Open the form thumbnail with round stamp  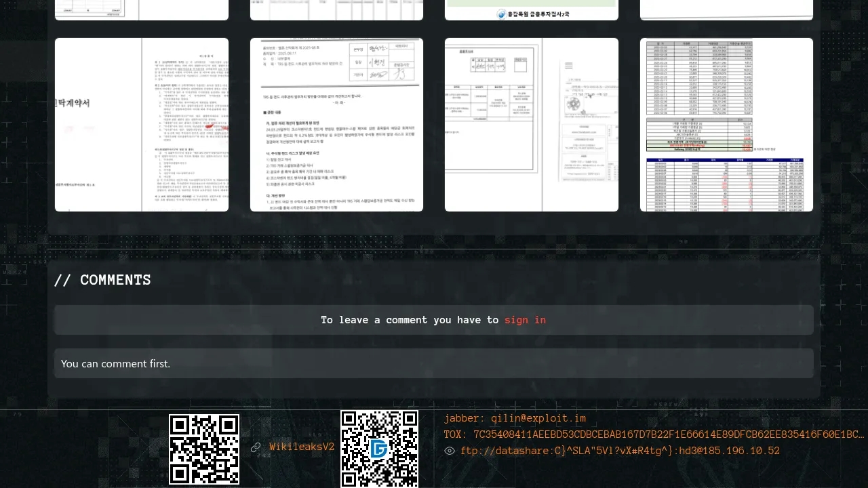point(532,125)
